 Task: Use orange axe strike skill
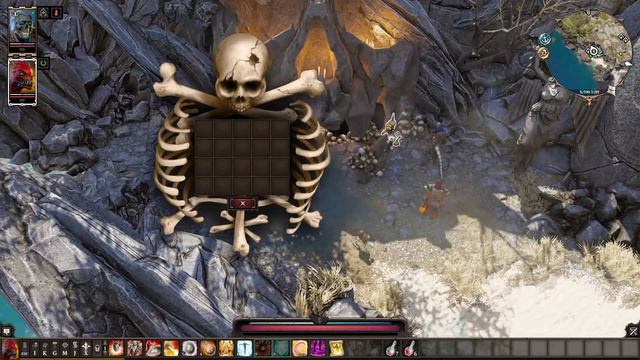171,349
